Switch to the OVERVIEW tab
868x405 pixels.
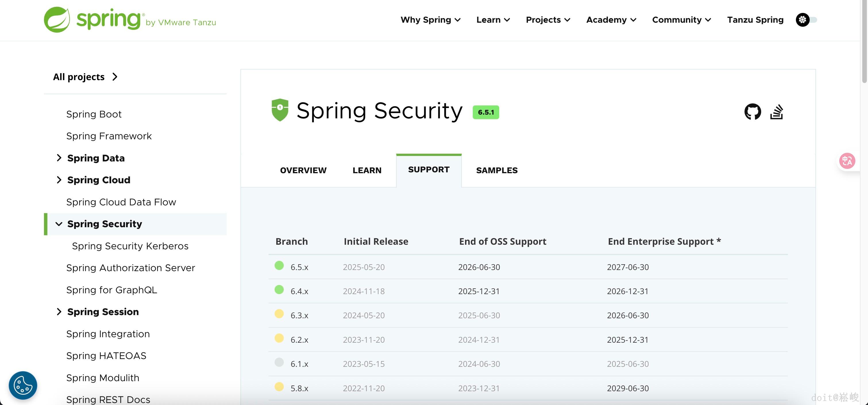[303, 170]
